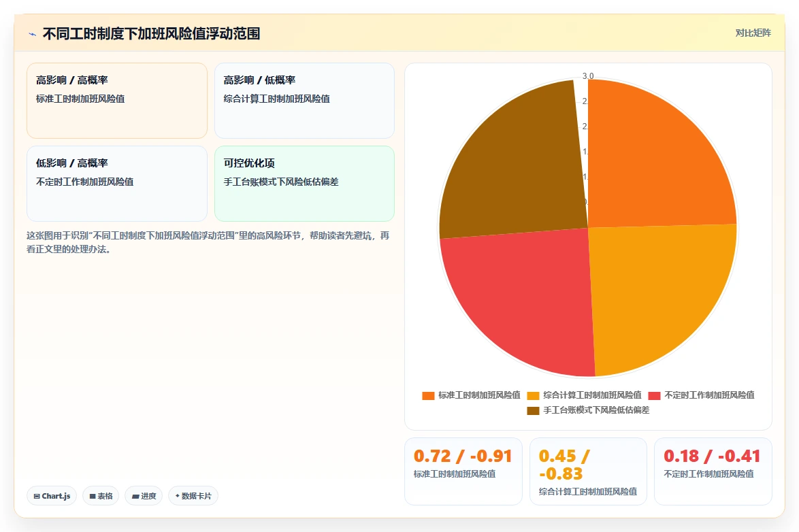Toggle legend swatch 不定时工作制加班风险值
This screenshot has height=532, width=799.
click(x=654, y=395)
